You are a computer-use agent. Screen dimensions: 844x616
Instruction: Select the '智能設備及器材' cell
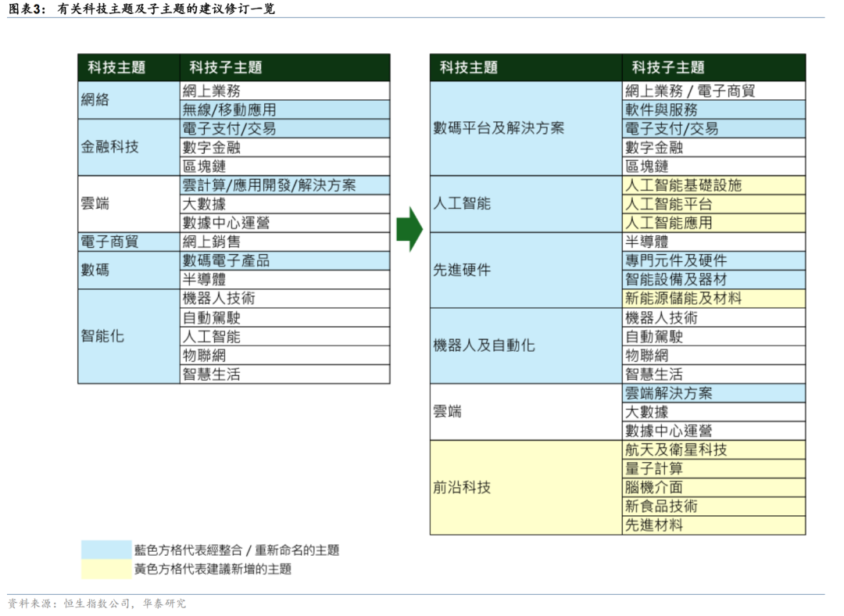(713, 279)
